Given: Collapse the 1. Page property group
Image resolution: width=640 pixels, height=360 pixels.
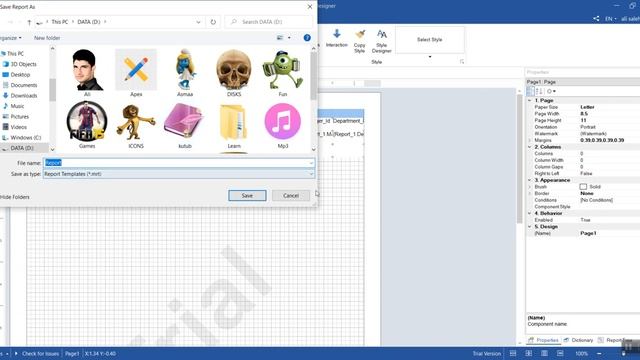Looking at the screenshot, I should click(529, 100).
